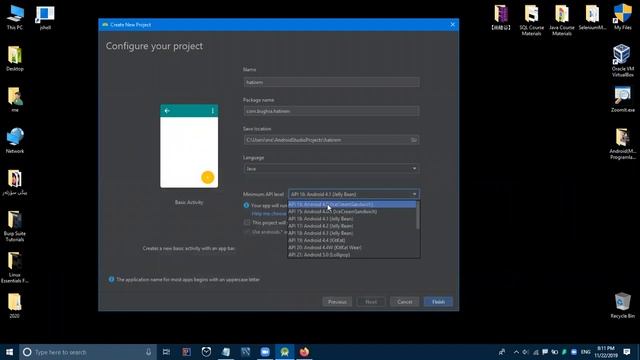Click the Basic Activity template thumbnail
Viewport: 640px width, 360px height.
click(189, 146)
